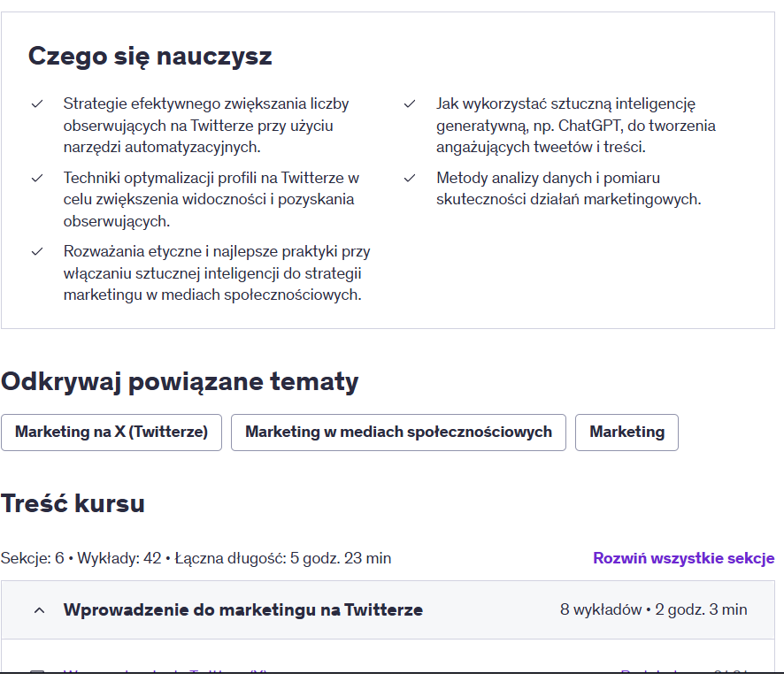784x674 pixels.
Task: Click the 8 wykładów • 2 godz. 3 min text
Action: (654, 609)
